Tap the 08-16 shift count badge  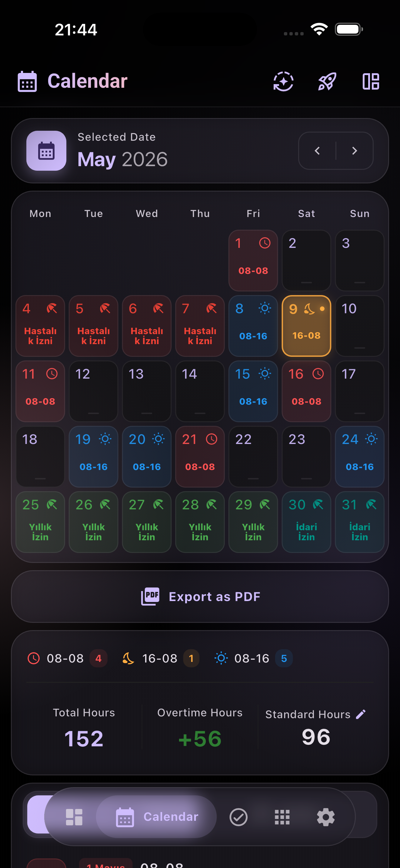tap(284, 658)
